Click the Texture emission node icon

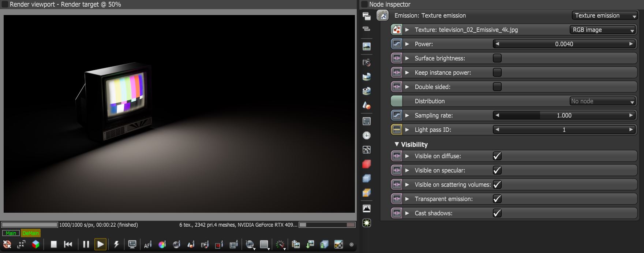[x=382, y=15]
